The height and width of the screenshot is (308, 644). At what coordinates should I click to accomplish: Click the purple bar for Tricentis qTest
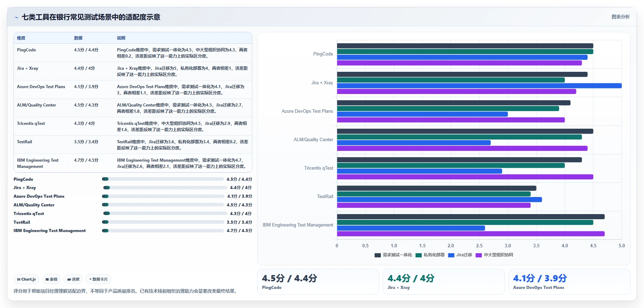[x=465, y=177]
